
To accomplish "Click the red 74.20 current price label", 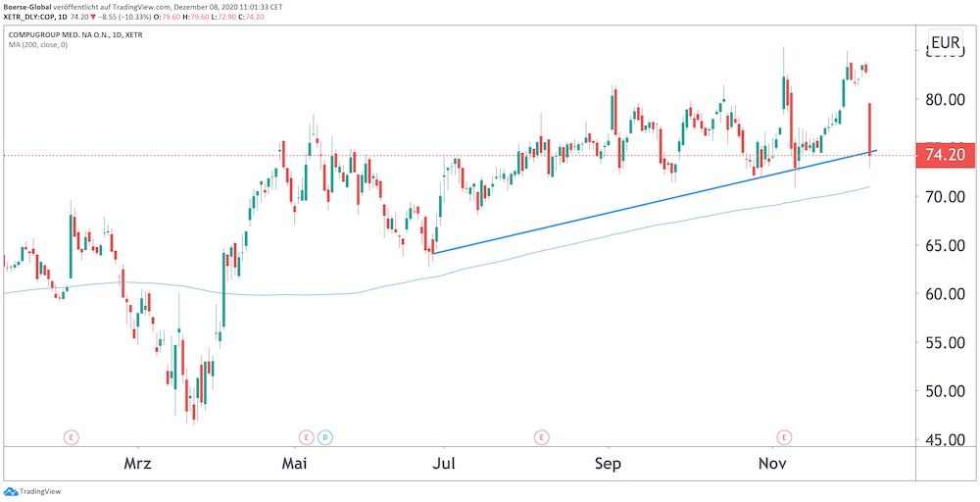I will point(945,155).
